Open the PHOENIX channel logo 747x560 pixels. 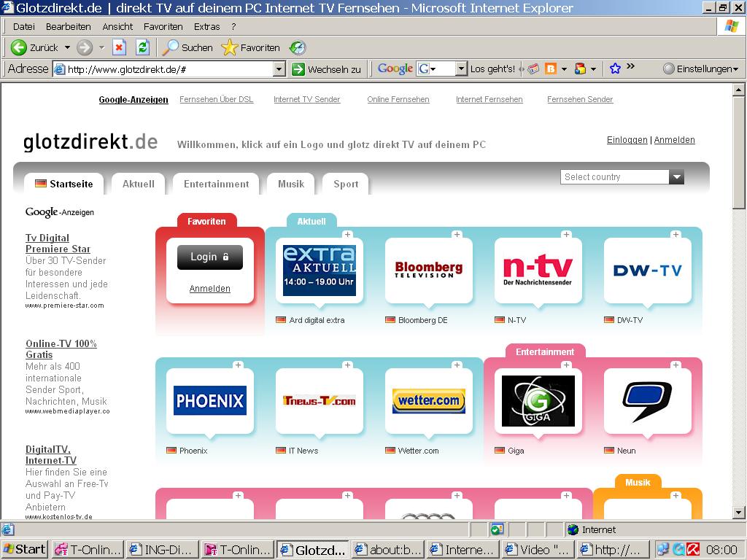(210, 401)
